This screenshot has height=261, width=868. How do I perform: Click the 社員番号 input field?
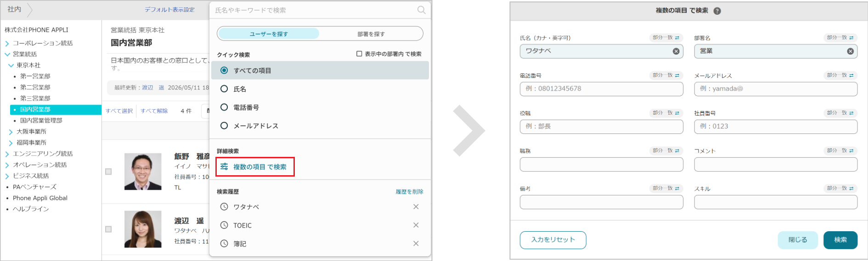coord(776,127)
